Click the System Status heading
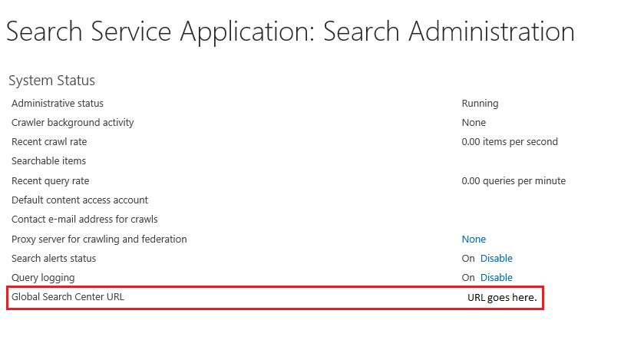The image size is (644, 337). point(51,81)
